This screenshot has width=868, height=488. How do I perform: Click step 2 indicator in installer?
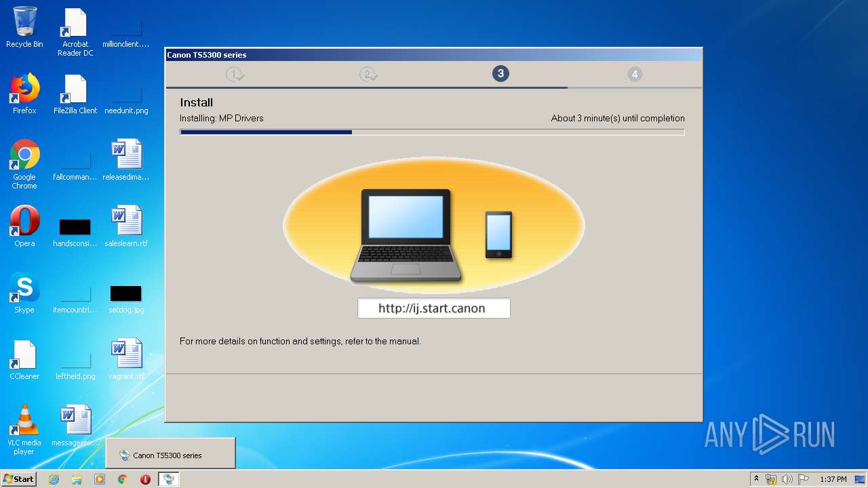[369, 75]
